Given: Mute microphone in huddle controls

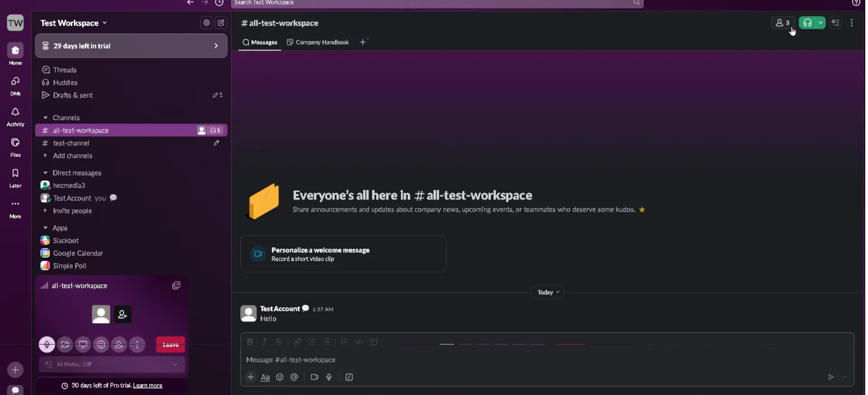Looking at the screenshot, I should coord(46,344).
